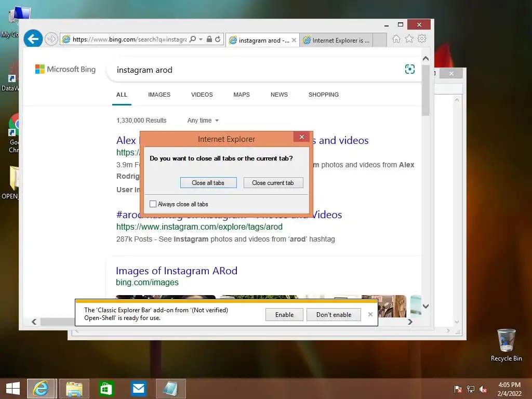Viewport: 532px width, 399px height.
Task: Refresh the page with the reload icon
Action: (x=218, y=39)
